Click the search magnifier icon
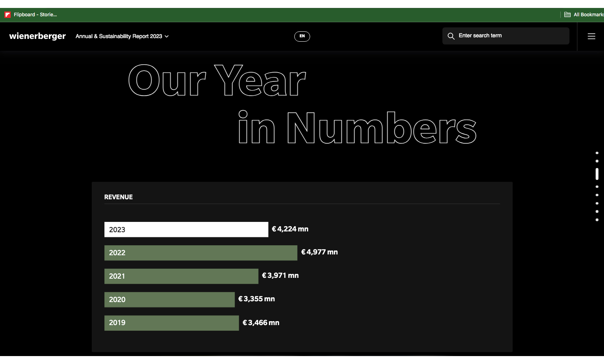The image size is (604, 364). [x=451, y=36]
